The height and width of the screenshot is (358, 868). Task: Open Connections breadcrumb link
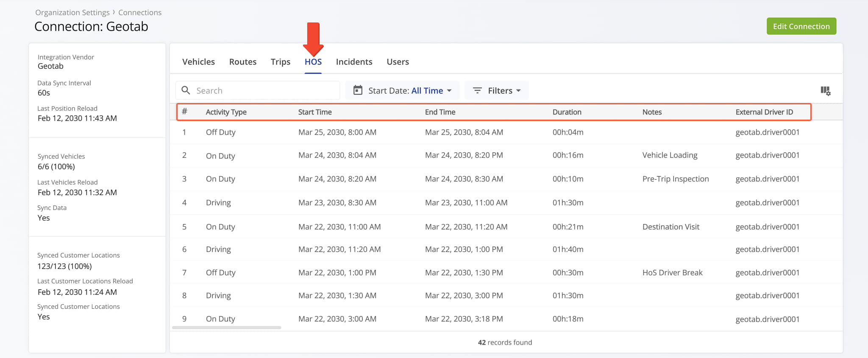tap(140, 13)
